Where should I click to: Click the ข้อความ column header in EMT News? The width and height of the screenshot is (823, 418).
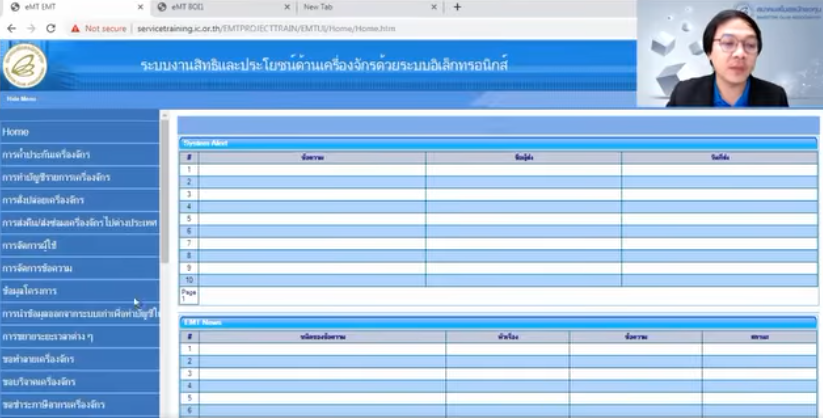(x=636, y=337)
